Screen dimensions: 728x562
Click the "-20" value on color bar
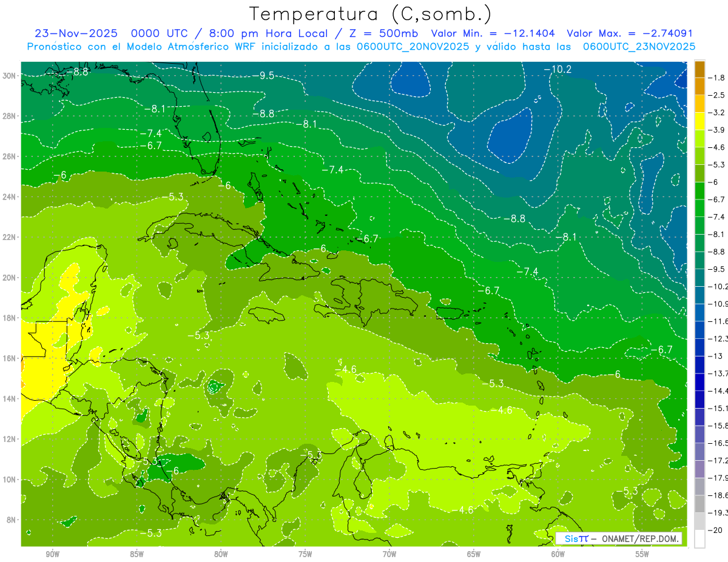(x=714, y=530)
